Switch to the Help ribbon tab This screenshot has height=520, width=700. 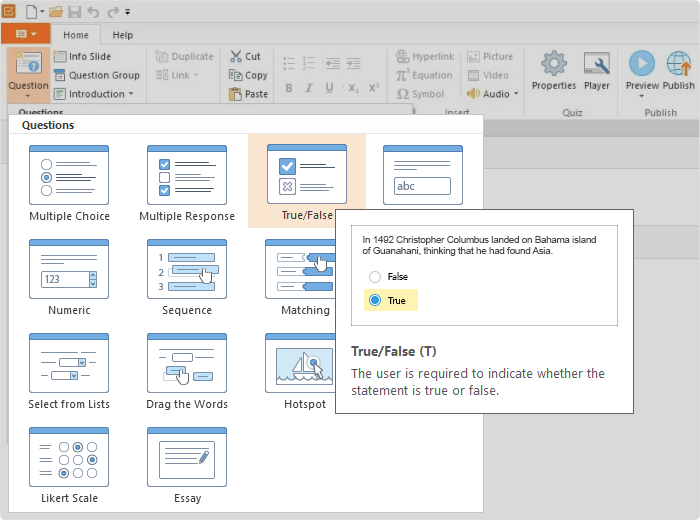122,35
